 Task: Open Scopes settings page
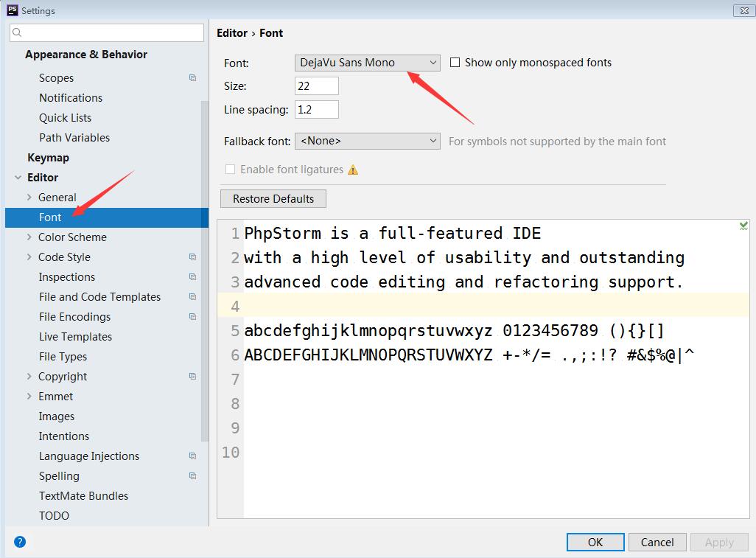[x=57, y=78]
